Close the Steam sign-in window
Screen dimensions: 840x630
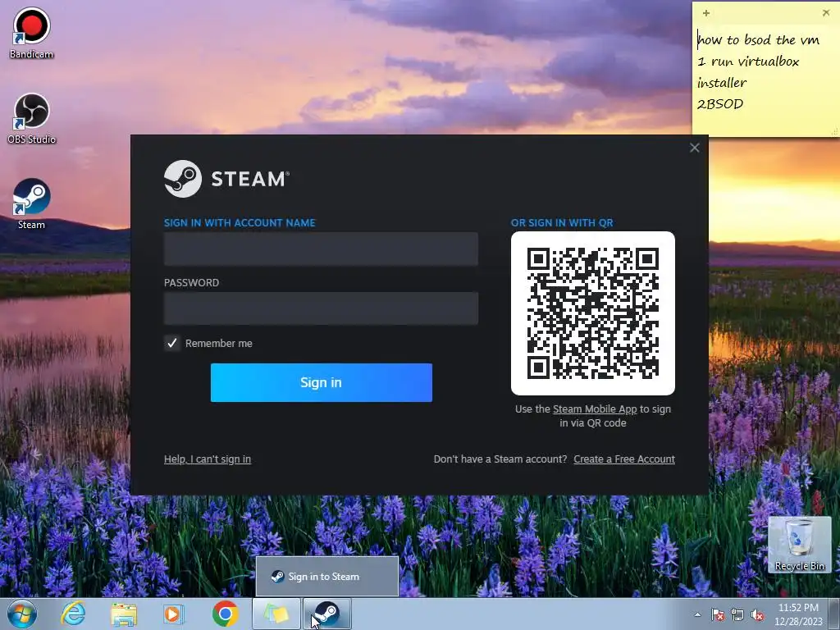(694, 148)
